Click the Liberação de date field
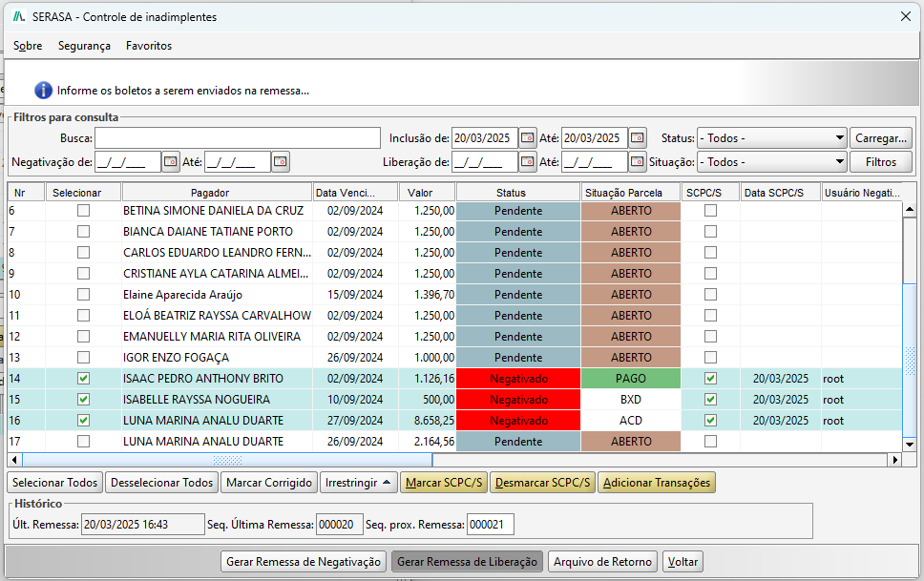The width and height of the screenshot is (924, 581). point(485,161)
